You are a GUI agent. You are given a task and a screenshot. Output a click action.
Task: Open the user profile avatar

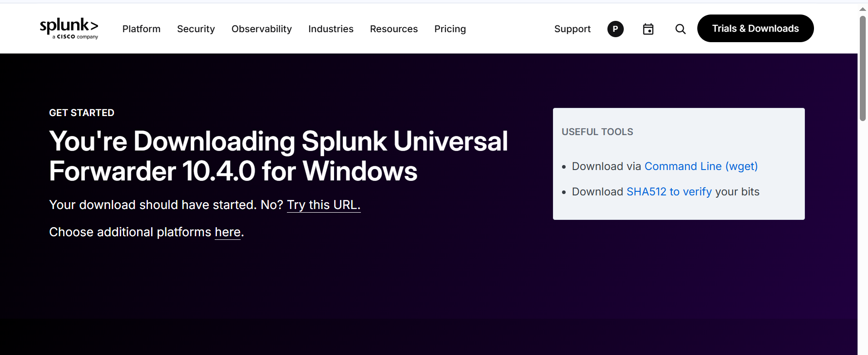(616, 29)
